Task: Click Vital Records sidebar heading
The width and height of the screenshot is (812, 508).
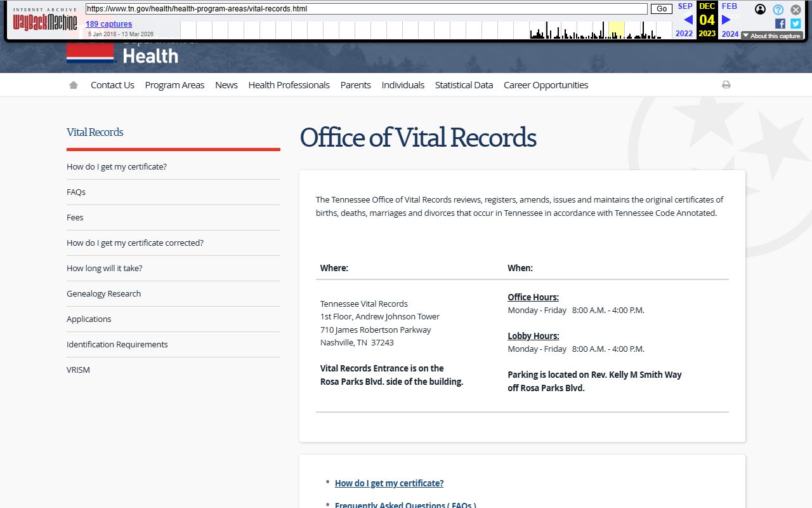Action: [x=95, y=132]
